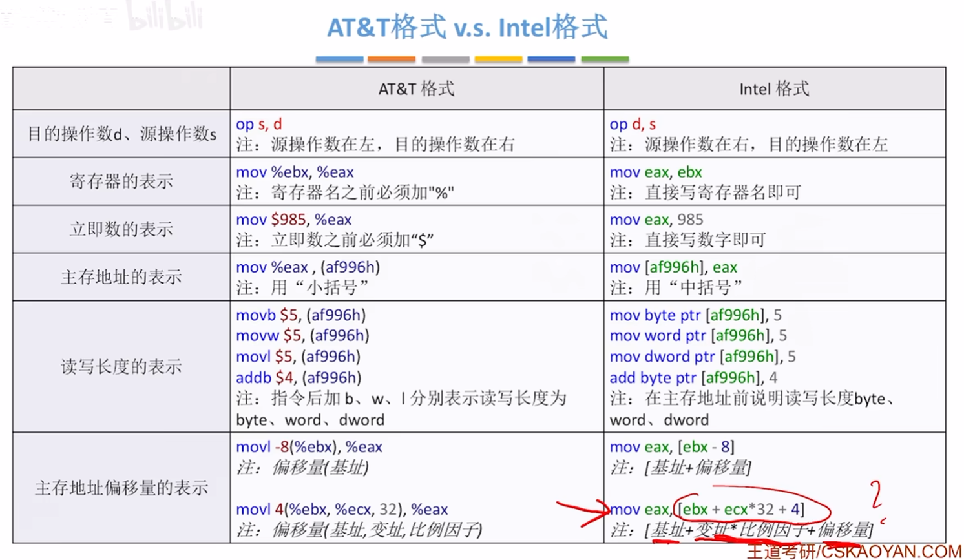
Task: Click the row label "读写长度的表示"
Action: pos(121,367)
